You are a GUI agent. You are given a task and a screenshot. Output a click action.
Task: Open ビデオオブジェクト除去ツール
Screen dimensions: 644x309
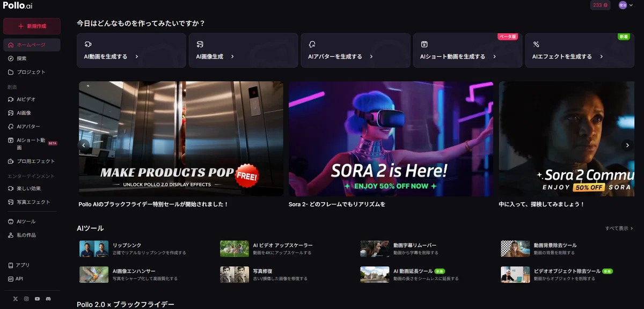pyautogui.click(x=557, y=275)
